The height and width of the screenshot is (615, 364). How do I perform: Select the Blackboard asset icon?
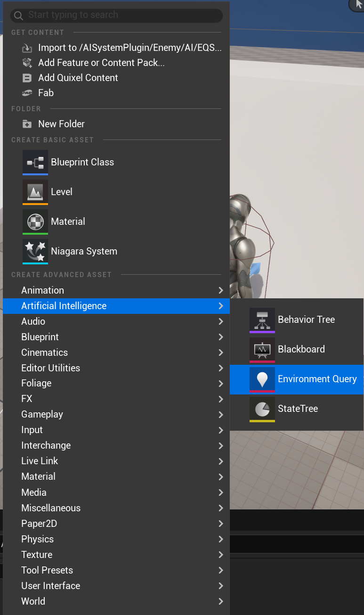[x=262, y=349]
